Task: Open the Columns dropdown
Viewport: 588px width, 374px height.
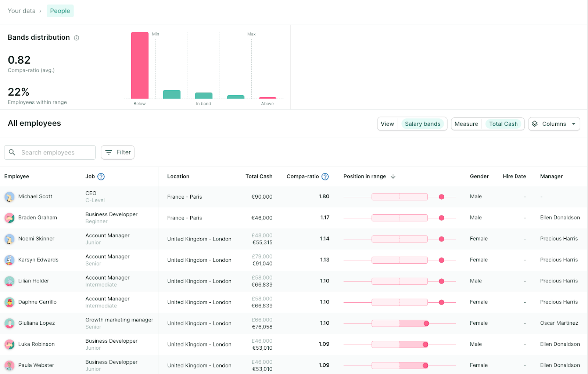Action: pyautogui.click(x=554, y=124)
